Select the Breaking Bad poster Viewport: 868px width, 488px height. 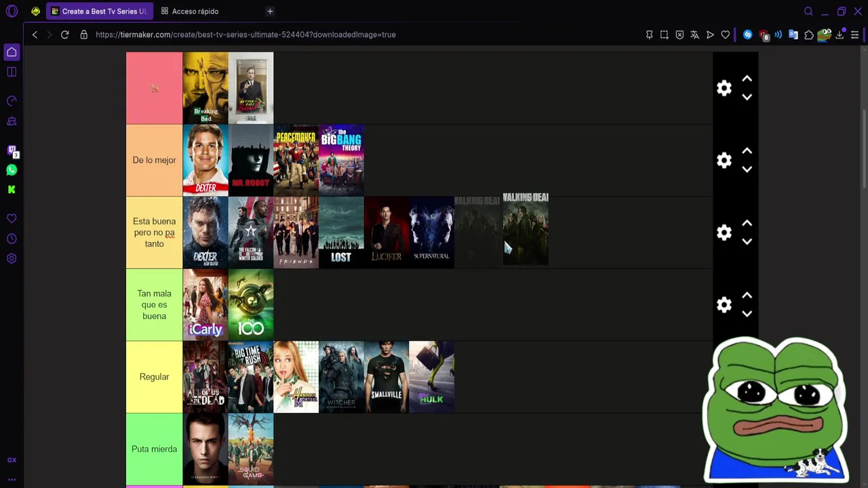(205, 88)
